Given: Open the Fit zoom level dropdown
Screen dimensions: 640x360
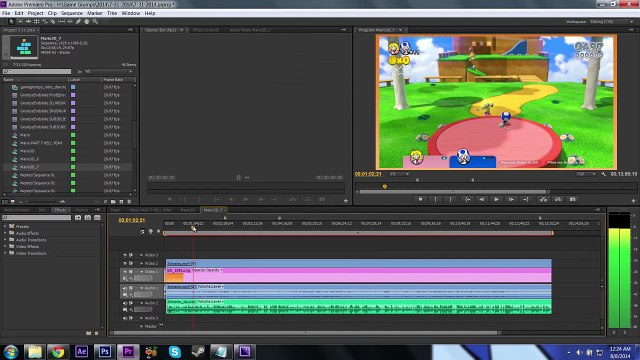Looking at the screenshot, I should [399, 174].
